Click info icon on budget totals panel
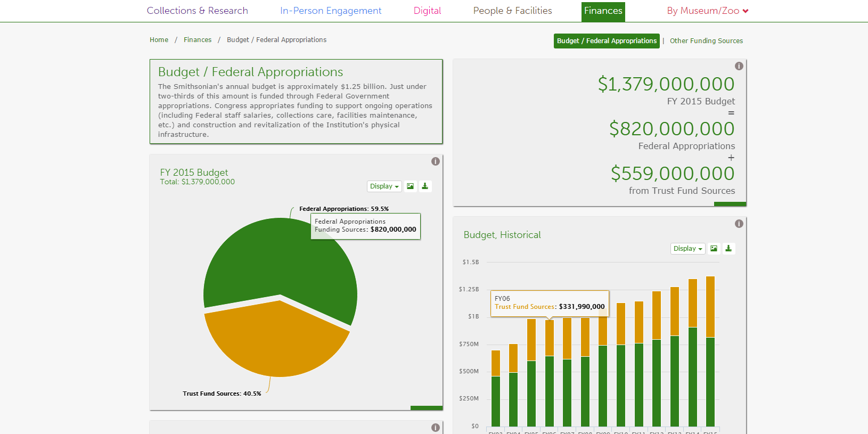The height and width of the screenshot is (434, 868). click(x=739, y=66)
